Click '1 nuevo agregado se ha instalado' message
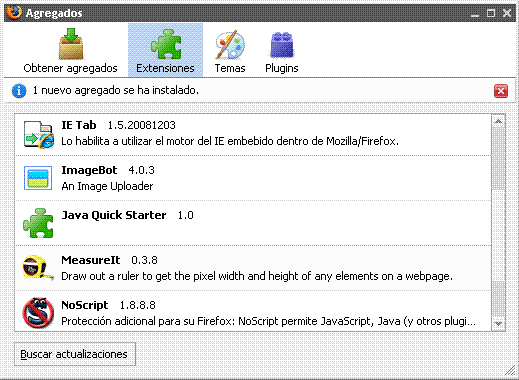 (x=116, y=90)
